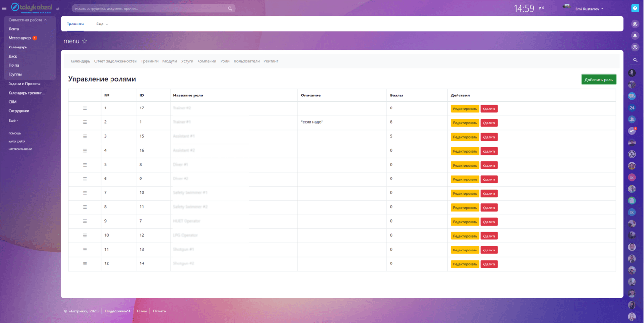Screen dimensions: 644x323
Task: Click 'Удалить' for row 12
Action: (489, 264)
